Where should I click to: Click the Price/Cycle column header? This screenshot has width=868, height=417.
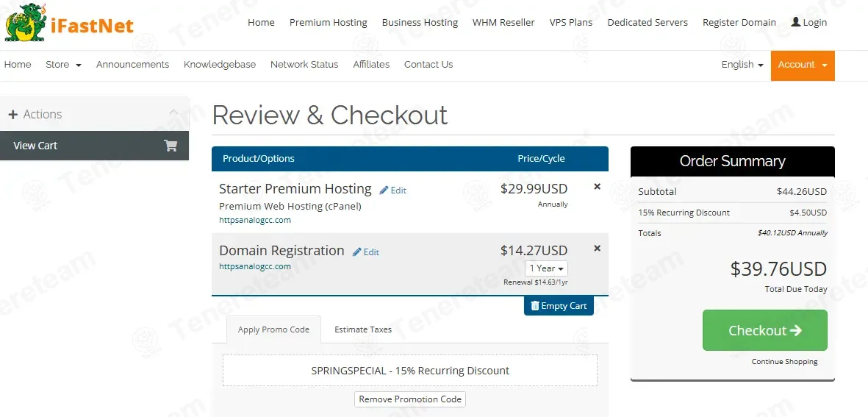[x=541, y=158]
